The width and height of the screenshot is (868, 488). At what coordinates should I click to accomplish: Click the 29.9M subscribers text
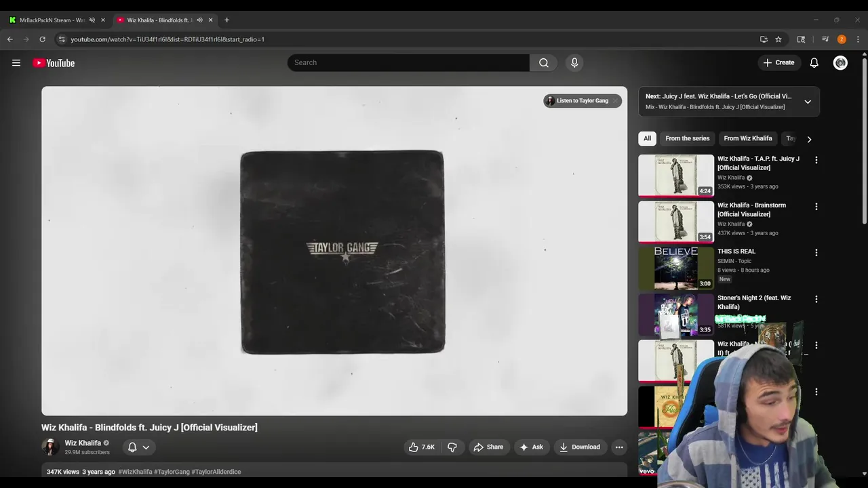(x=87, y=452)
